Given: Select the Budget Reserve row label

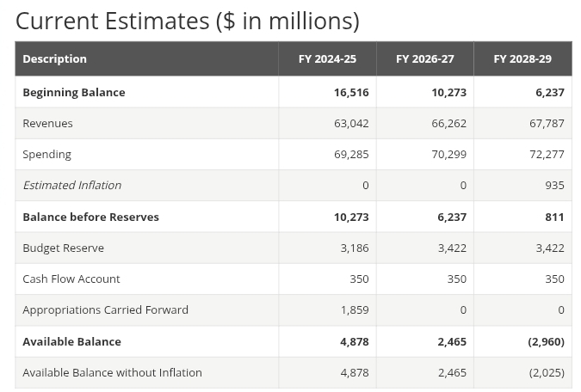Looking at the screenshot, I should [x=63, y=248].
